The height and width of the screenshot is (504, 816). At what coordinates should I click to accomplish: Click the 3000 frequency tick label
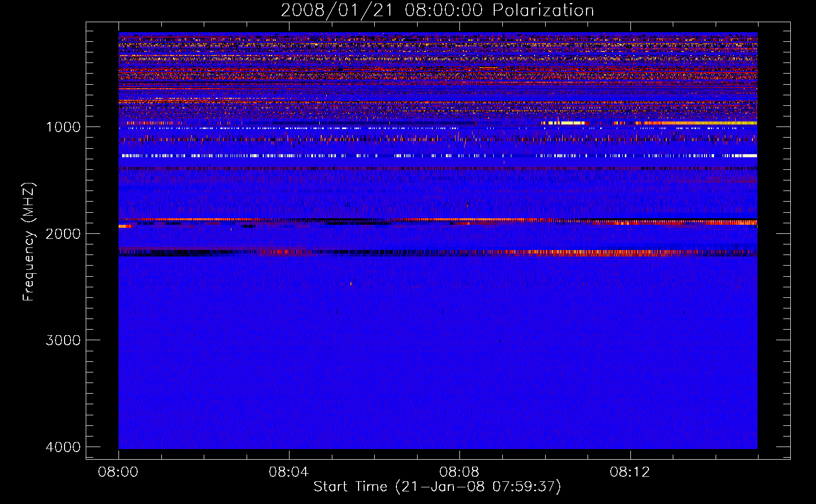(63, 340)
